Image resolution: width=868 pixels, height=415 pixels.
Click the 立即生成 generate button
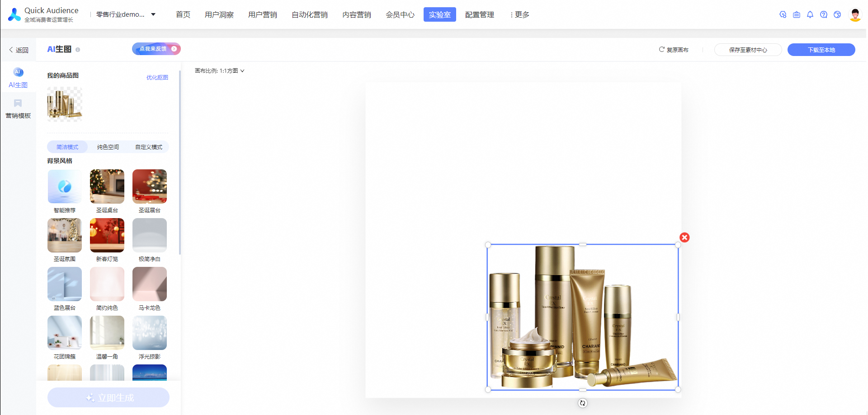point(108,397)
